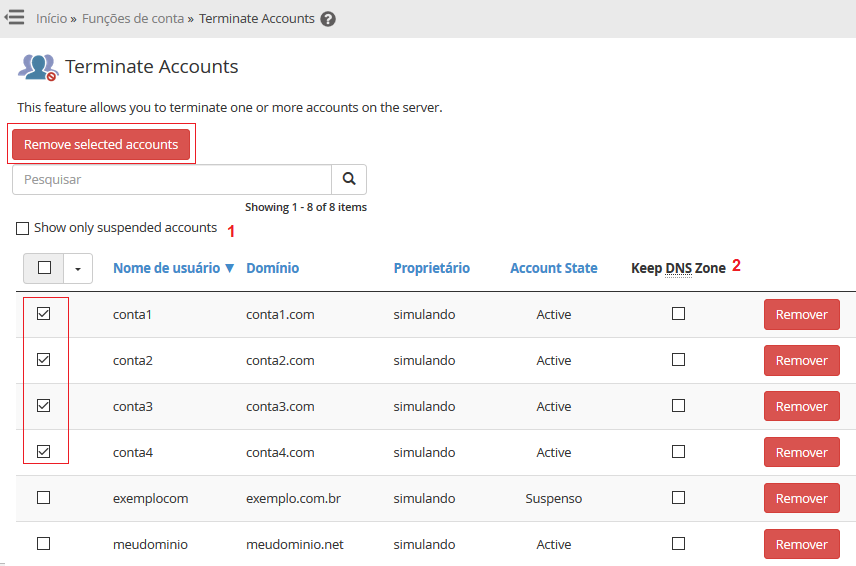This screenshot has height=566, width=856.
Task: Uncheck the conta1 row selection checkbox
Action: [x=44, y=314]
